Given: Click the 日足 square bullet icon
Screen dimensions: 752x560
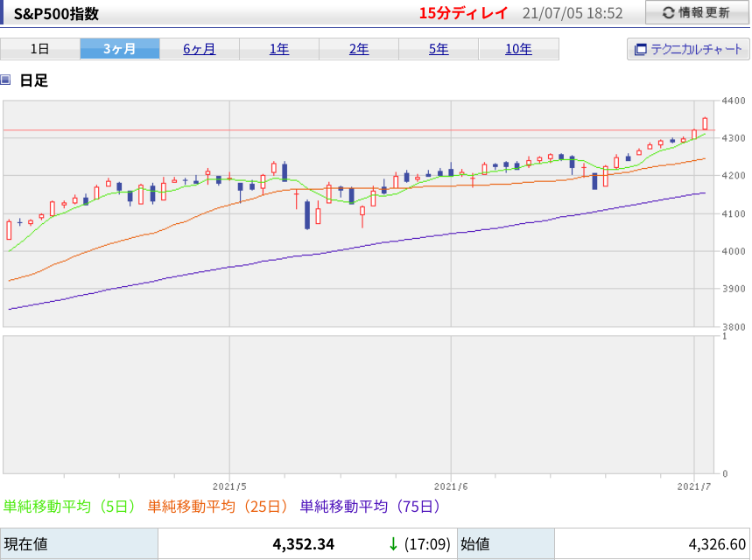Looking at the screenshot, I should (x=5, y=80).
